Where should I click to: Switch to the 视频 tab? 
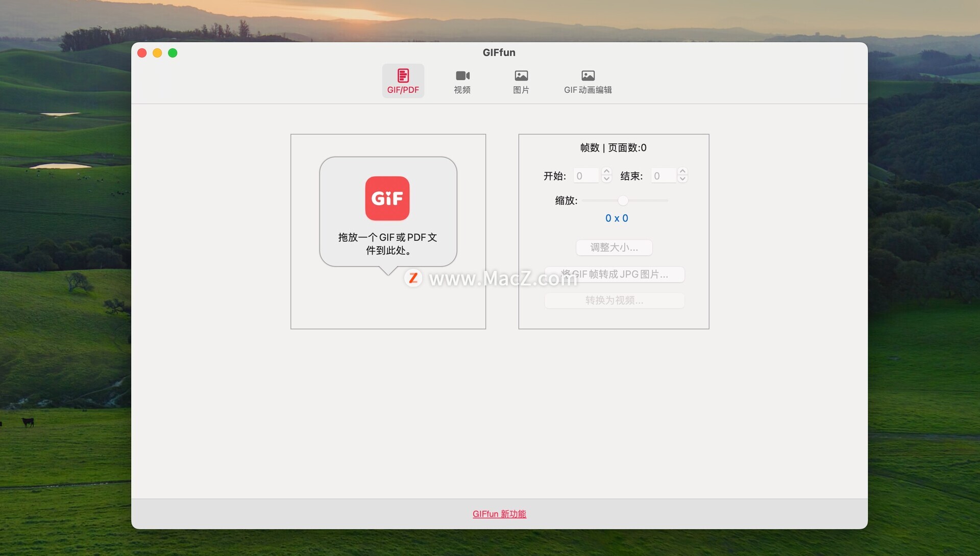pos(462,81)
